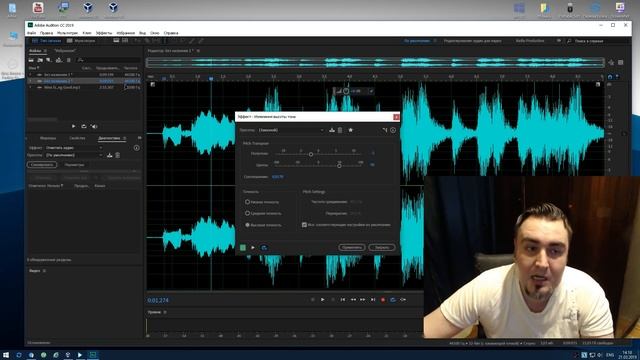
Task: Click the Semitones slider handle
Action: tap(311, 154)
